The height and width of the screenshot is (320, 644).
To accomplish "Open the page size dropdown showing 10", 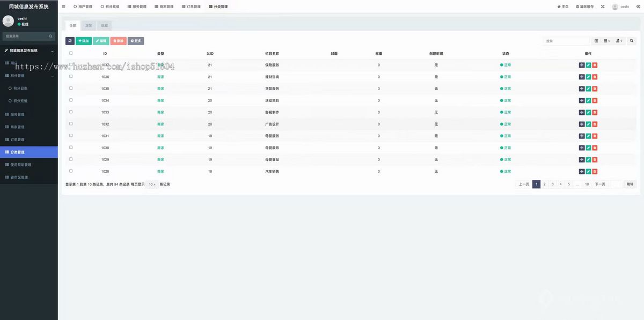I will (152, 184).
